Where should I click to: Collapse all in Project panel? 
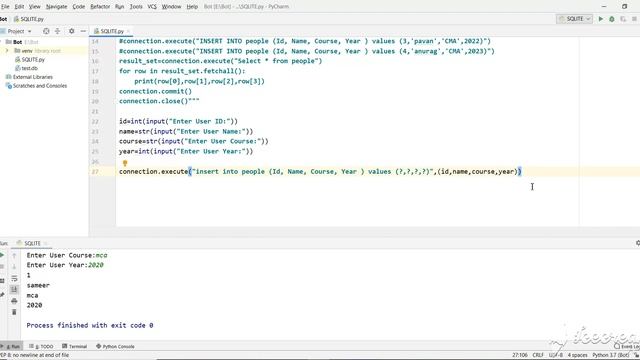pyautogui.click(x=58, y=31)
